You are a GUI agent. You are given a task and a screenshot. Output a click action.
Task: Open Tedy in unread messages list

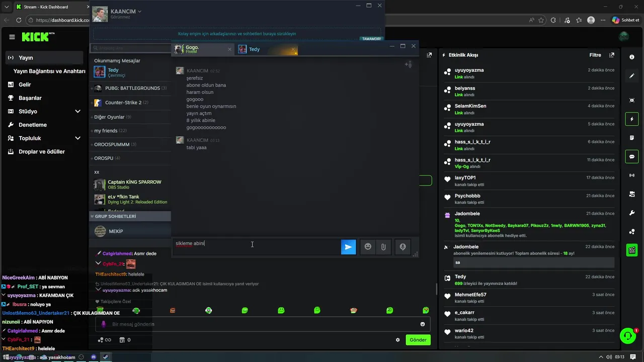[x=130, y=72]
